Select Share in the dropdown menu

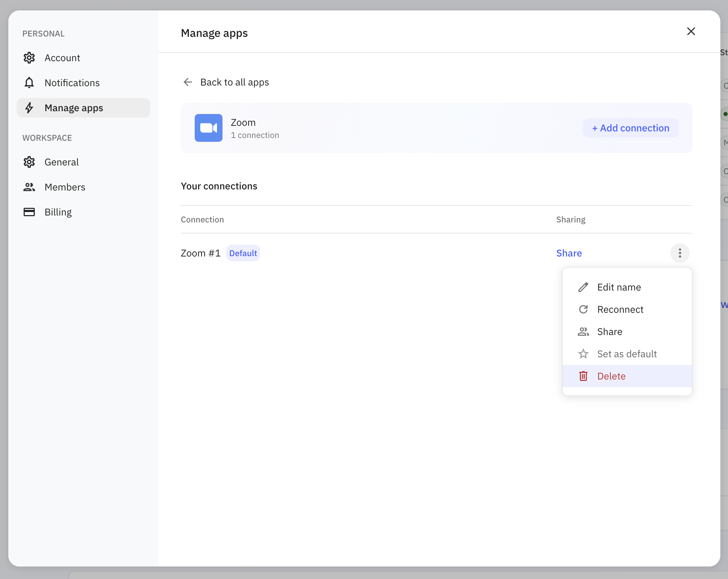609,332
